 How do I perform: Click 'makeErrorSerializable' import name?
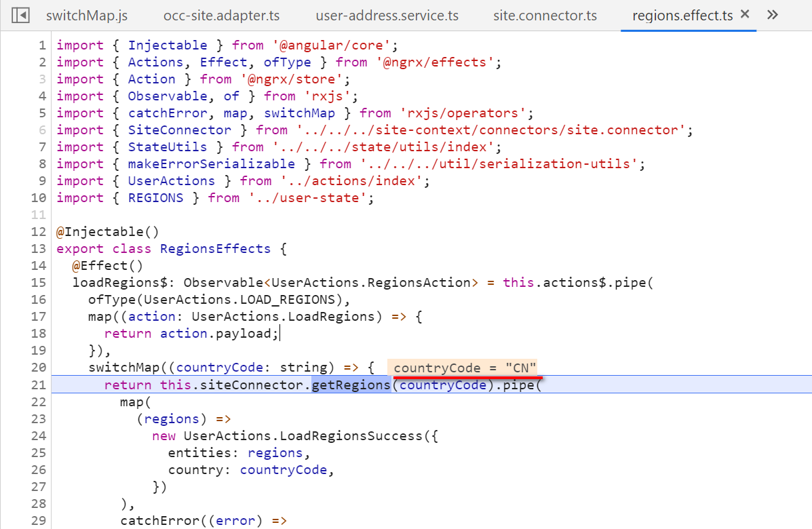[212, 163]
